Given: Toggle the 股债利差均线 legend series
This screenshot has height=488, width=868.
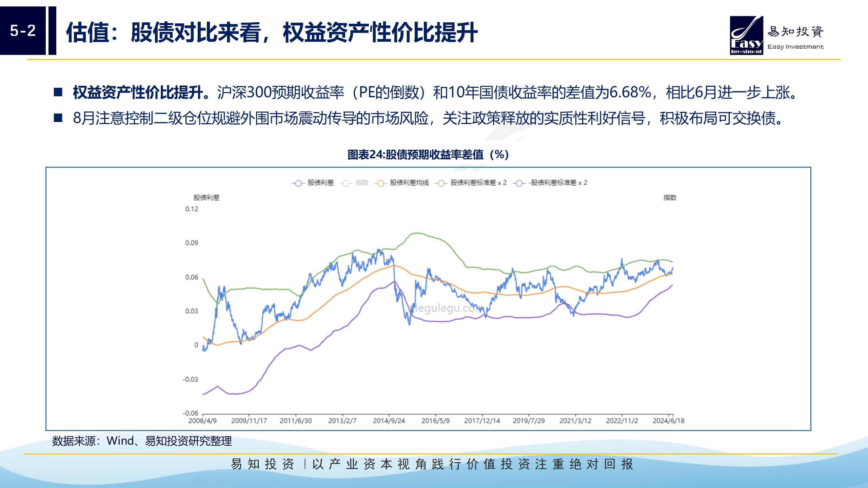Looking at the screenshot, I should 402,183.
